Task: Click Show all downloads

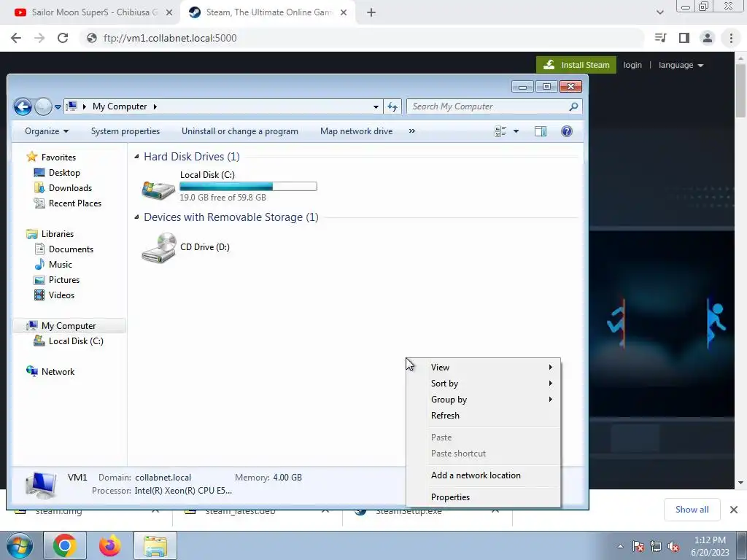Action: 692,510
